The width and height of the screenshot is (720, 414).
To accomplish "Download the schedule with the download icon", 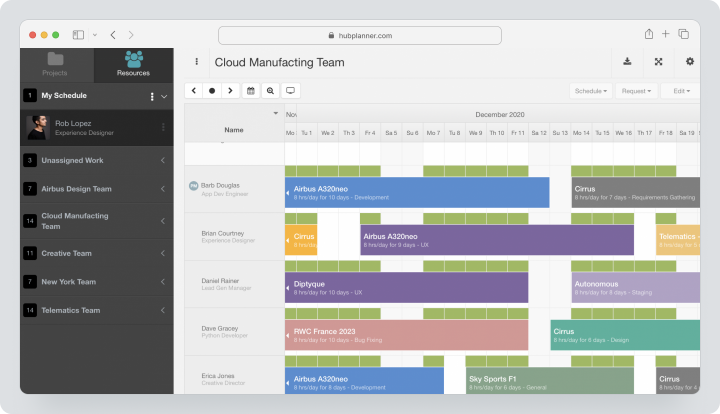I will [627, 62].
